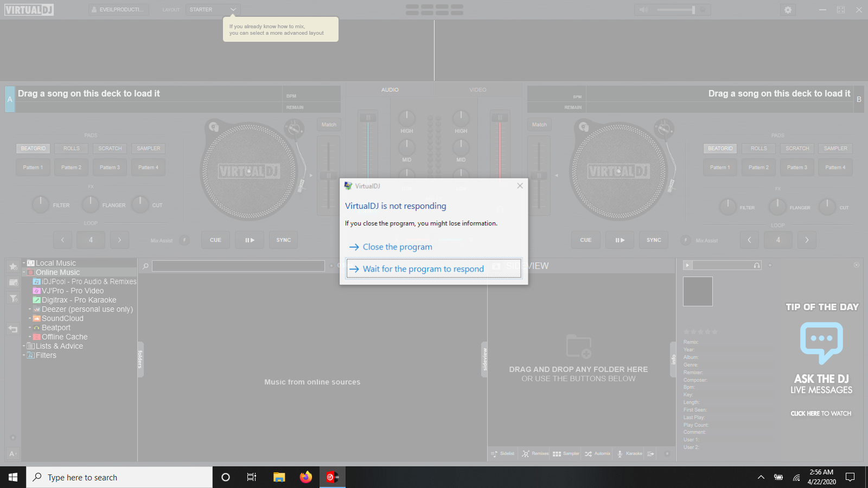Click the EVEILPRODUCTI account button

tap(118, 10)
